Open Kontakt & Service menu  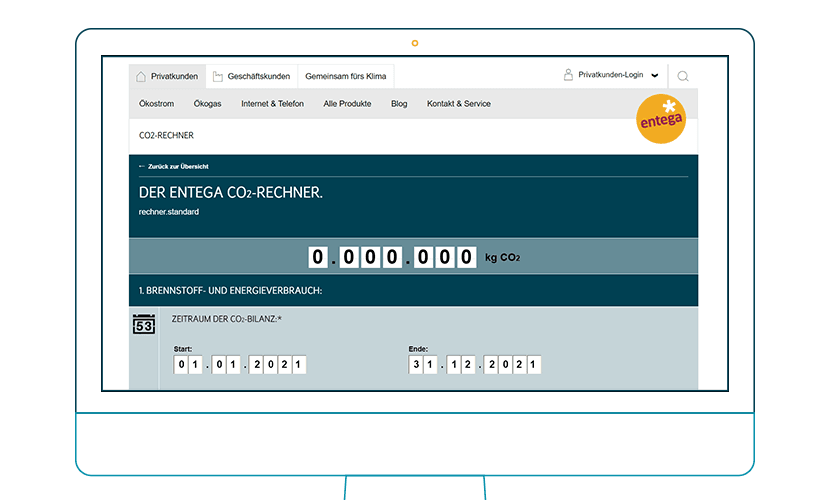[459, 104]
